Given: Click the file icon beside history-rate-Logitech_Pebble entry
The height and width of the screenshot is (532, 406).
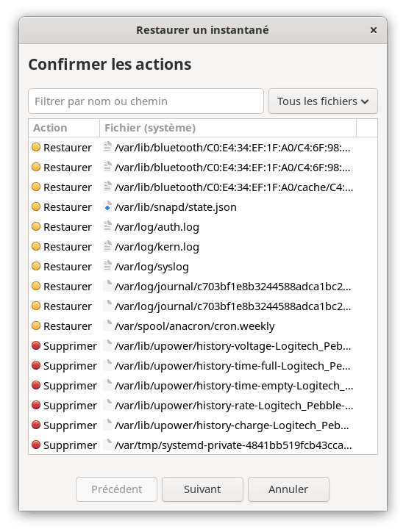Looking at the screenshot, I should [107, 405].
